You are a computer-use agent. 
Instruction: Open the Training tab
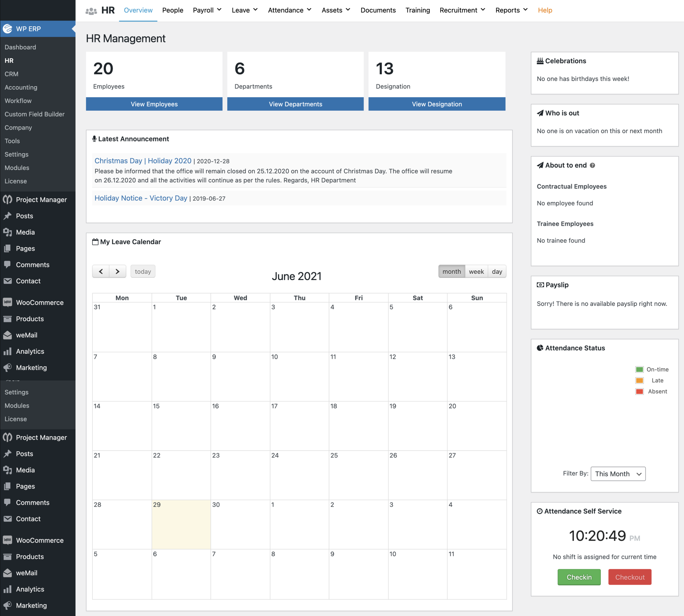tap(418, 10)
